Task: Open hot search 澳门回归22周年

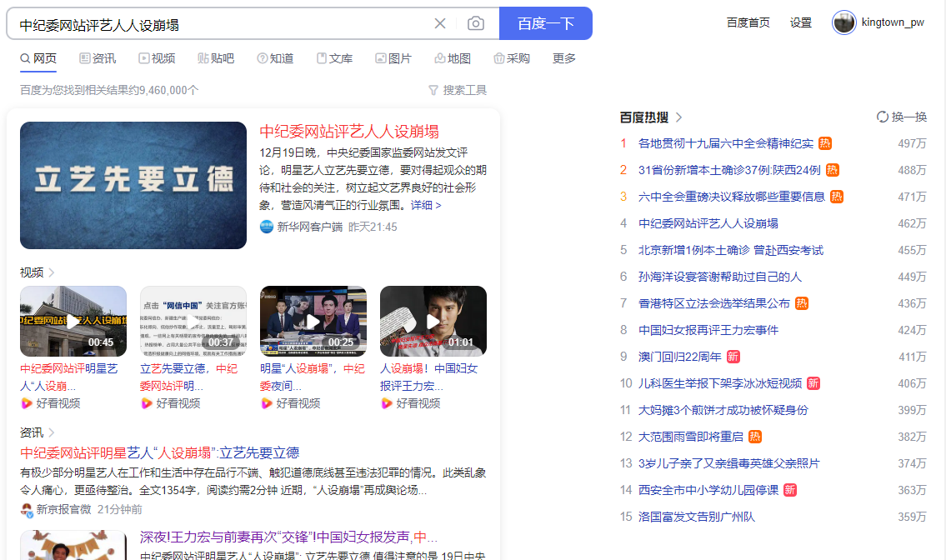Action: pyautogui.click(x=680, y=357)
